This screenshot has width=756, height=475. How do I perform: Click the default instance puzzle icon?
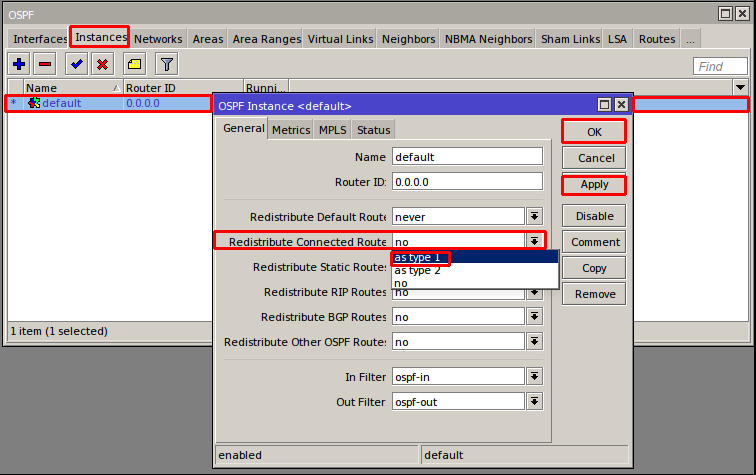point(34,103)
